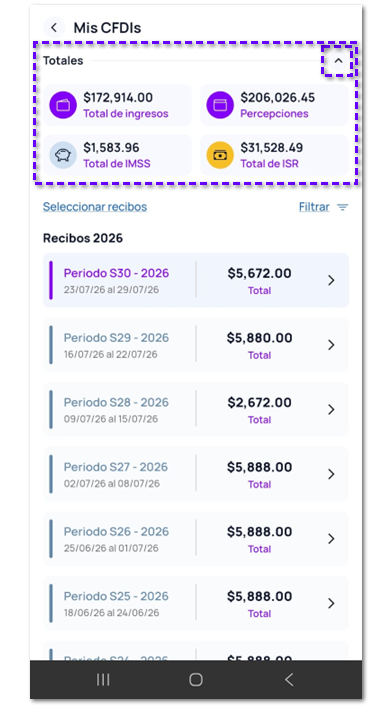Screen dimensions: 371x708
Task: Select the Periodo S27 - 2026 receipt
Action: [x=196, y=474]
